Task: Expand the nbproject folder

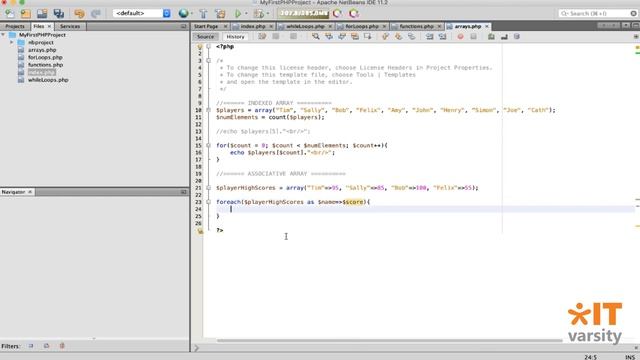Action: (12, 42)
